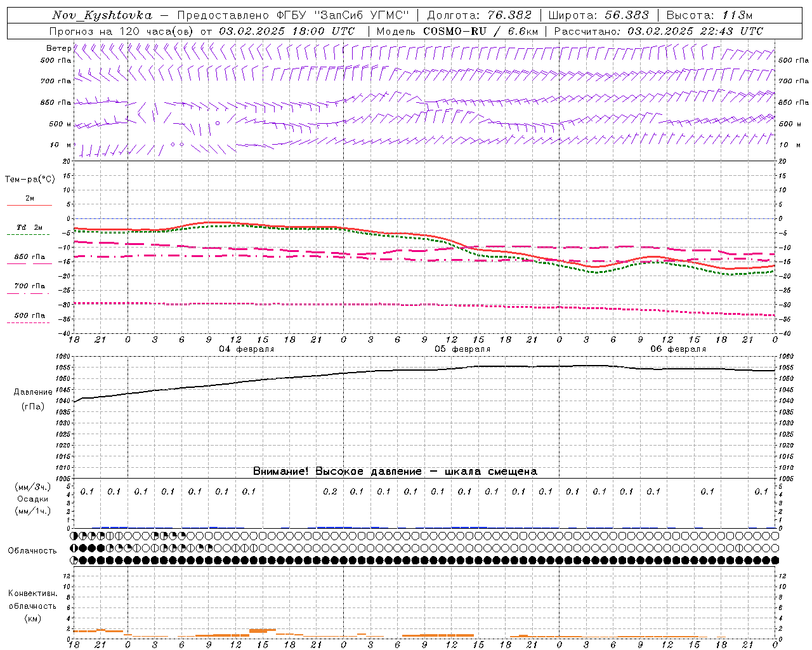Click the '06 февраля' date label
Viewport: 812px width, 650px height.
tap(678, 349)
